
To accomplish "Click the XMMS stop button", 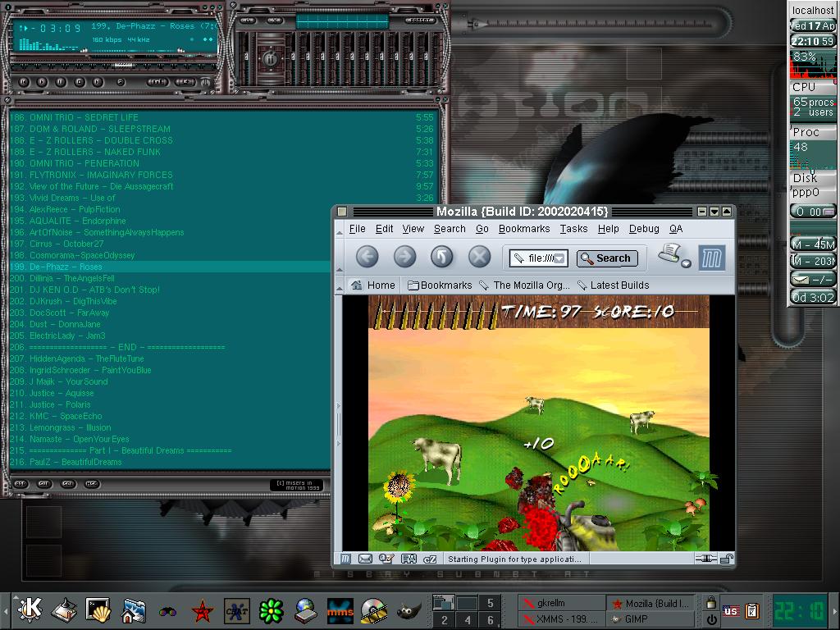I will tap(80, 82).
